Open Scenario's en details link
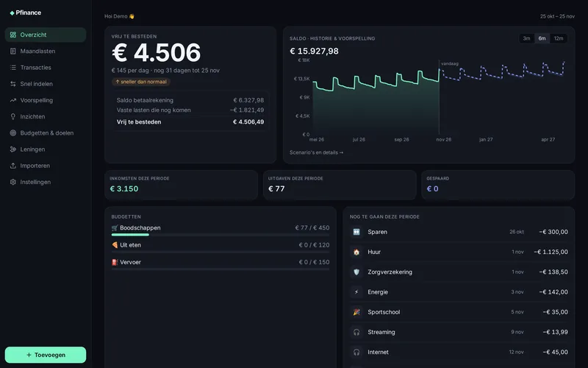Viewport: 588px width, 368px height. (316, 152)
